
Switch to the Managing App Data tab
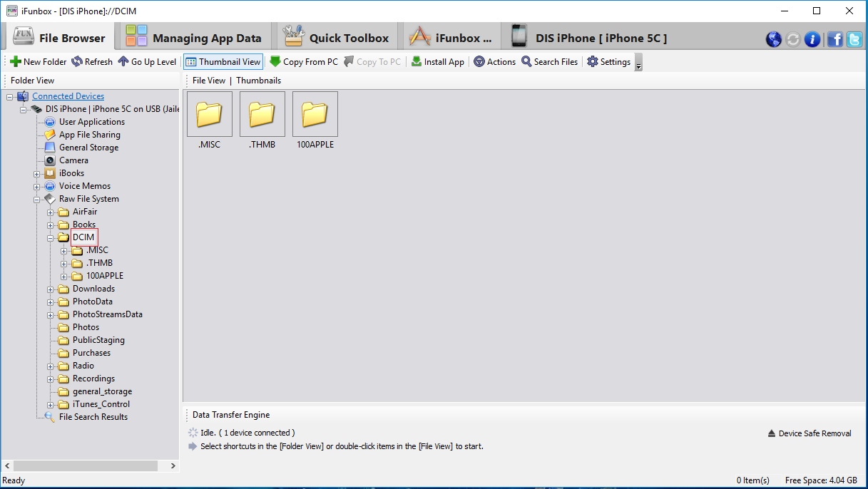coord(194,37)
